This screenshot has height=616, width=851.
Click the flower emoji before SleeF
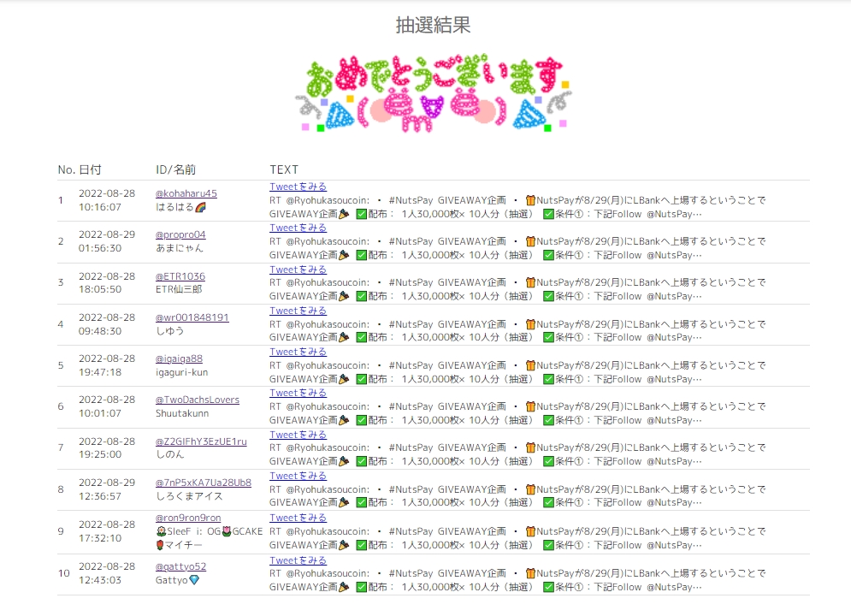pyautogui.click(x=161, y=531)
